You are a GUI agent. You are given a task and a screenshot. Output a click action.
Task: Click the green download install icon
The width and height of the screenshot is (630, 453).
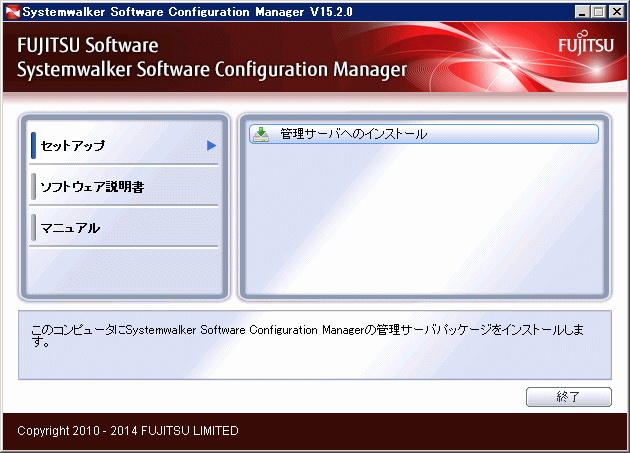coord(261,134)
